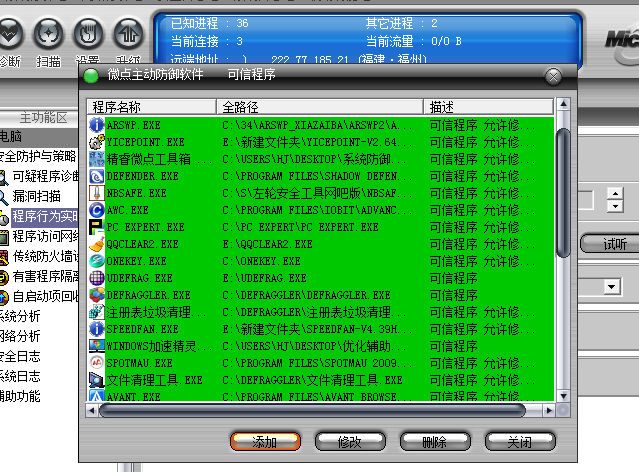The width and height of the screenshot is (639, 472).
Task: Select the path C:\ONEKEY.EXE cell
Action: (261, 261)
